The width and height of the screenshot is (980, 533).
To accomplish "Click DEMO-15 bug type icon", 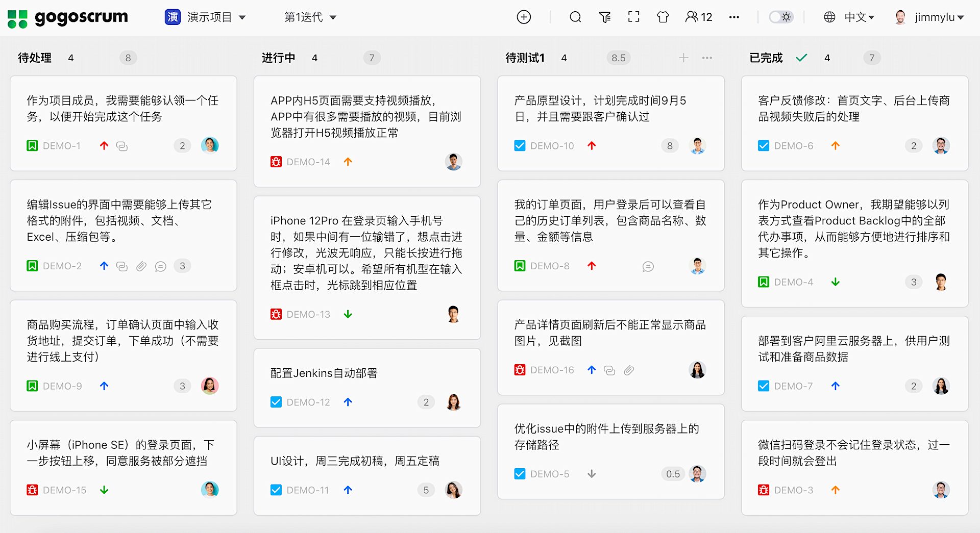I will point(32,490).
